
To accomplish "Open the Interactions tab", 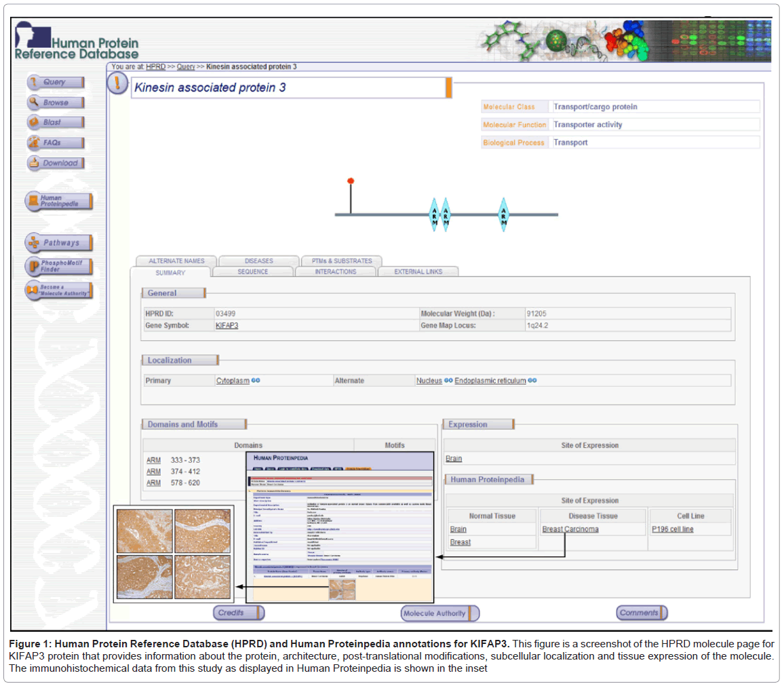I will pyautogui.click(x=335, y=271).
